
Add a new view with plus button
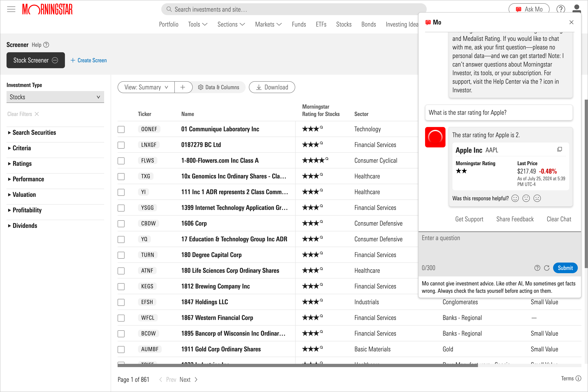point(183,87)
